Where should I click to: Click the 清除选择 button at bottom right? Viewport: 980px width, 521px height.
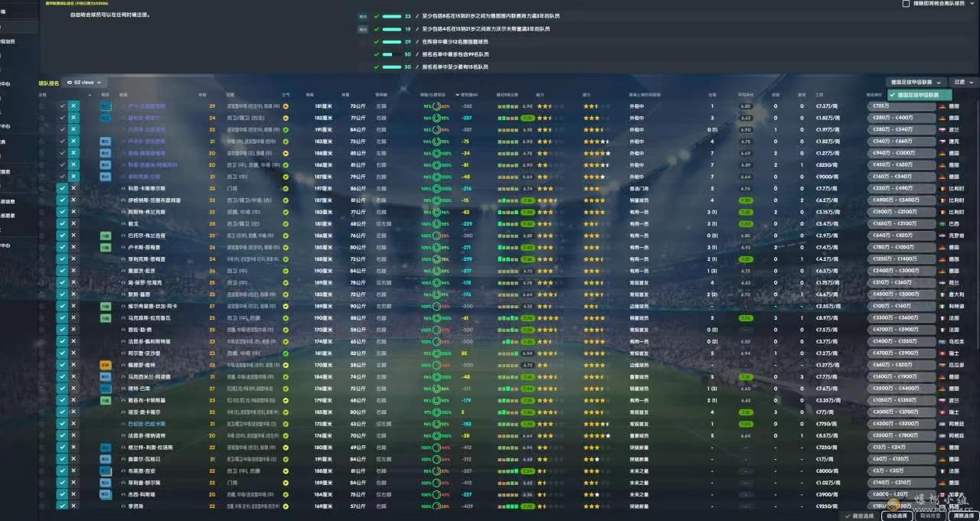(963, 516)
